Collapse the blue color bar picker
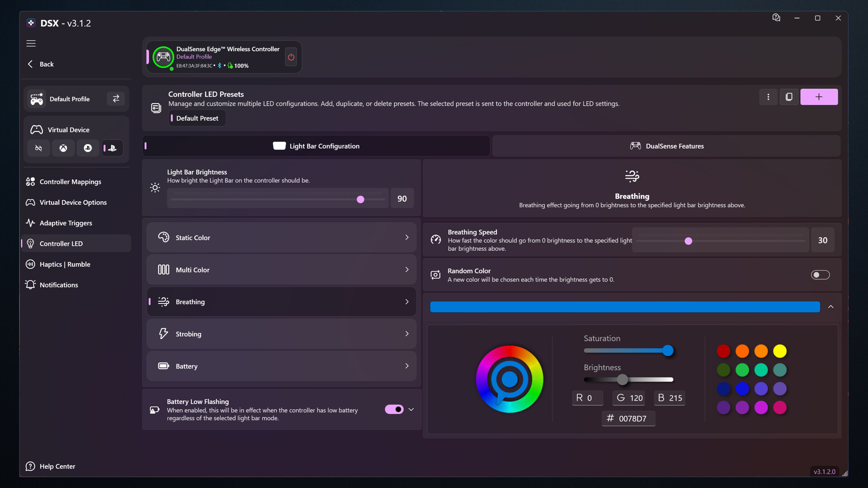868x488 pixels. pos(830,306)
